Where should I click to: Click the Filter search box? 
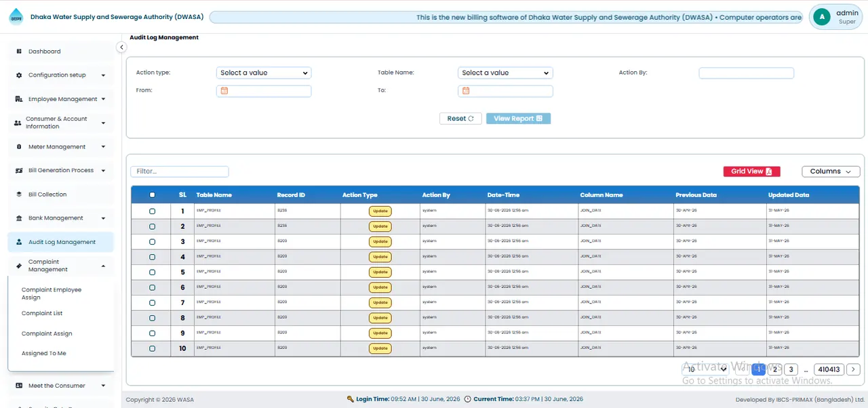180,171
